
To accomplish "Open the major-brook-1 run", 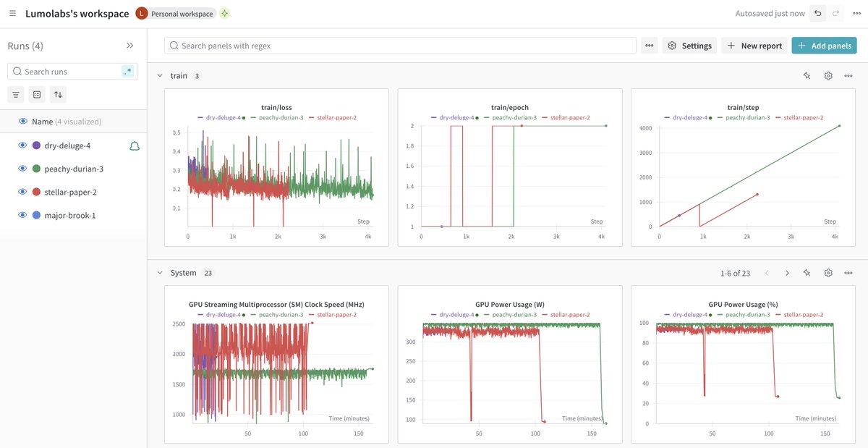I will (69, 215).
